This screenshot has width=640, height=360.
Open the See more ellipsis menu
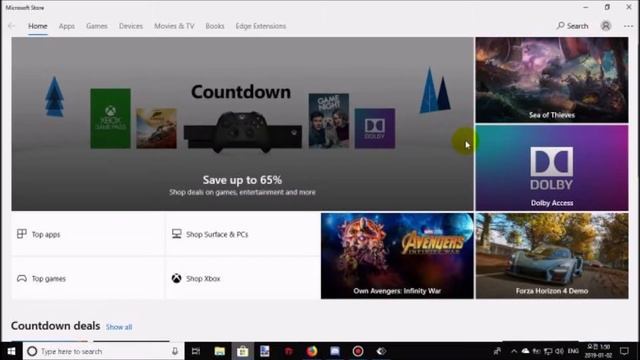point(628,26)
